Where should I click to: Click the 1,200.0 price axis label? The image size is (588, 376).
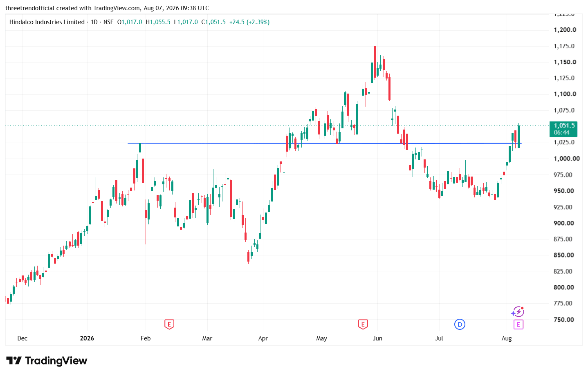click(x=565, y=30)
